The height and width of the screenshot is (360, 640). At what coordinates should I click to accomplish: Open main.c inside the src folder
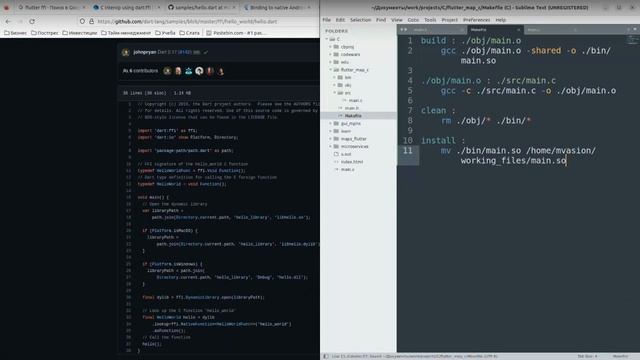coord(355,100)
